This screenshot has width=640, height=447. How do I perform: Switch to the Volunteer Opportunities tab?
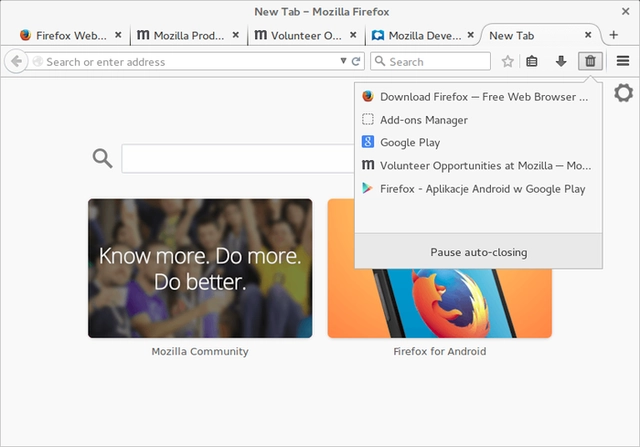point(297,35)
